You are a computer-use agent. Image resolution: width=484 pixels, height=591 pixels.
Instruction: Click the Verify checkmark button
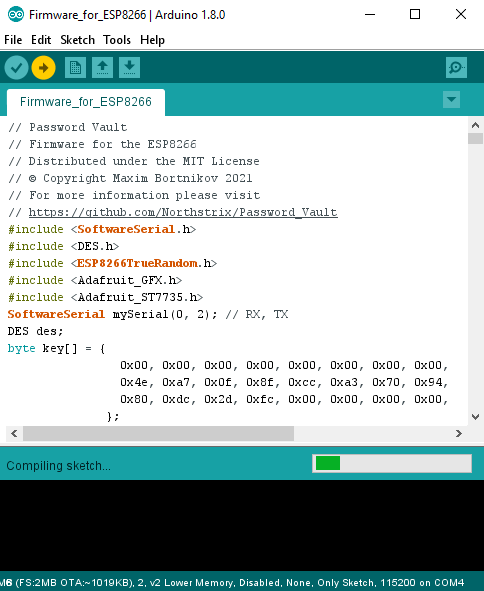16,68
